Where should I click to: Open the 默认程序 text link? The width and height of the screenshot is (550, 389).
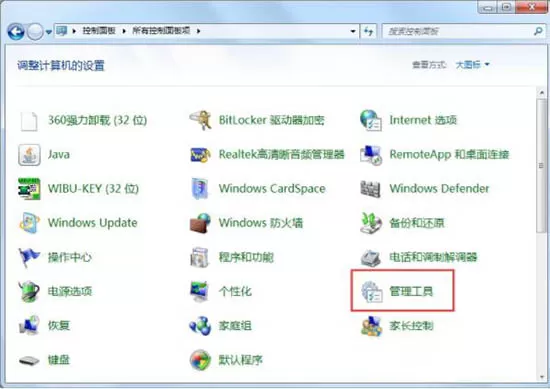240,360
